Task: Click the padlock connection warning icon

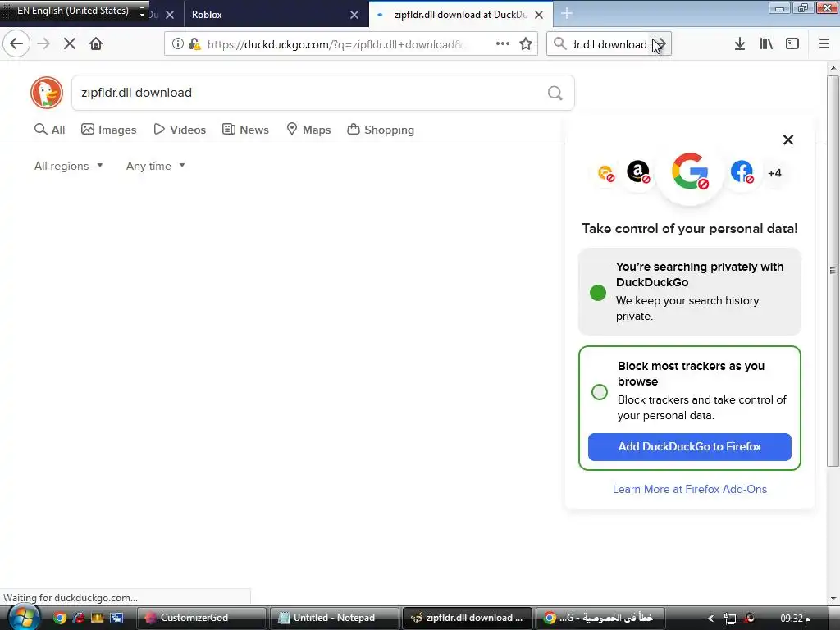Action: click(x=195, y=44)
